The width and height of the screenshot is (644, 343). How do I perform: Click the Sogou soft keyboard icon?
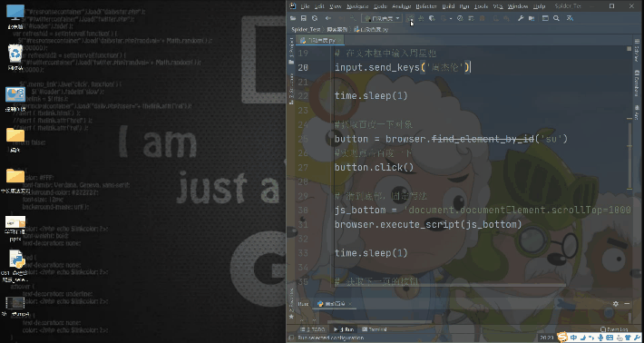coord(610,338)
